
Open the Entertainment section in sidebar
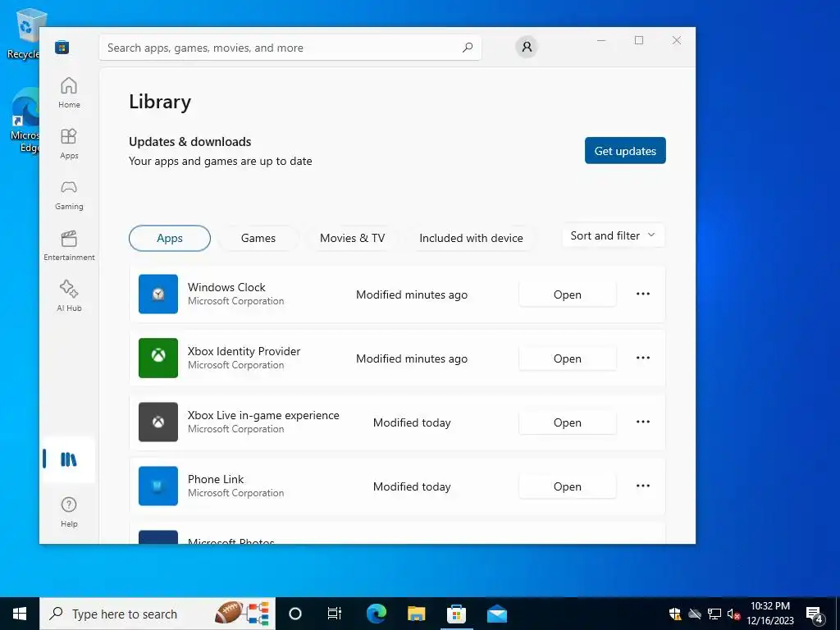(69, 245)
